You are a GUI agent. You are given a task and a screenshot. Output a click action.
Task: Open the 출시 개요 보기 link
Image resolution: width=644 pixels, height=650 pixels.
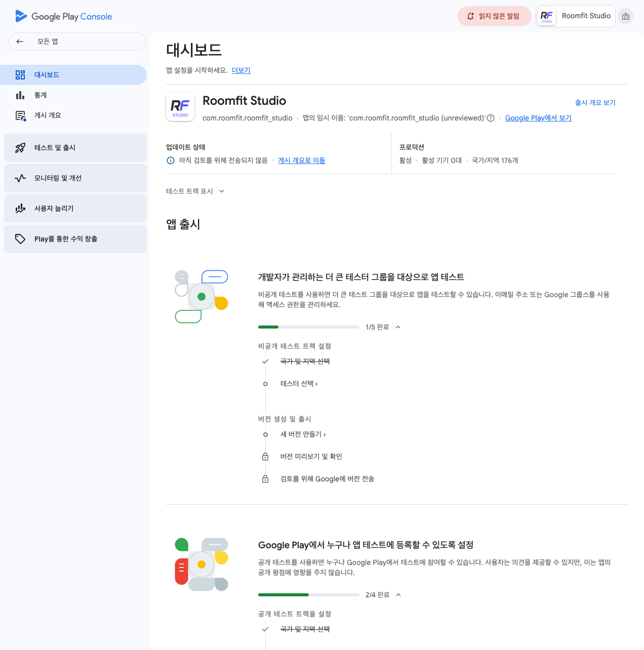(x=595, y=103)
